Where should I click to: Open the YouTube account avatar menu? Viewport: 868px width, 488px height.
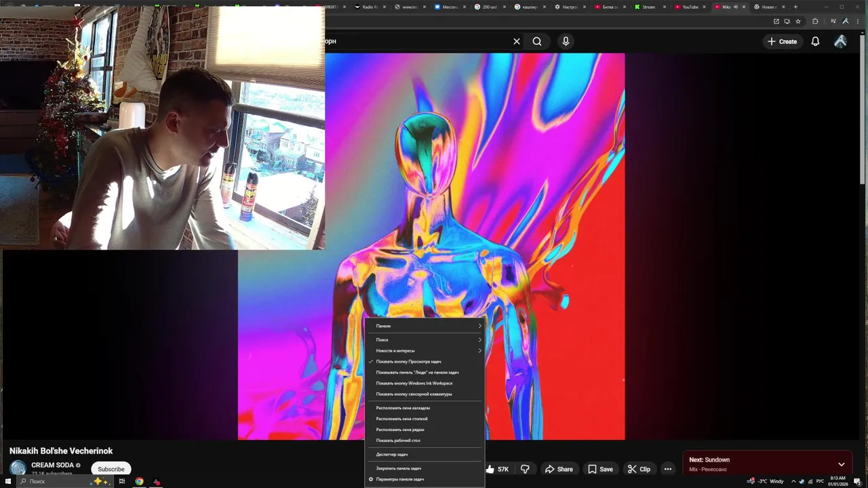(840, 41)
